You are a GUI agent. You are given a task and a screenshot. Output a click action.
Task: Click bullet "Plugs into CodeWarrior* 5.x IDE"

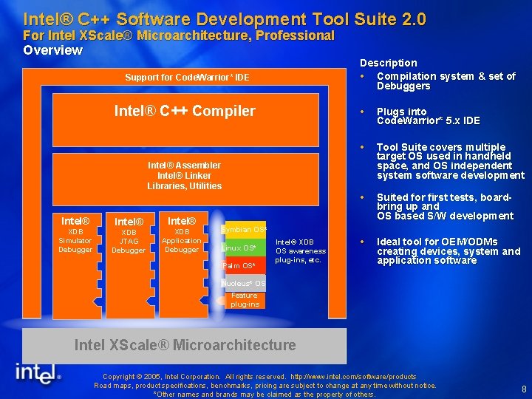428,116
